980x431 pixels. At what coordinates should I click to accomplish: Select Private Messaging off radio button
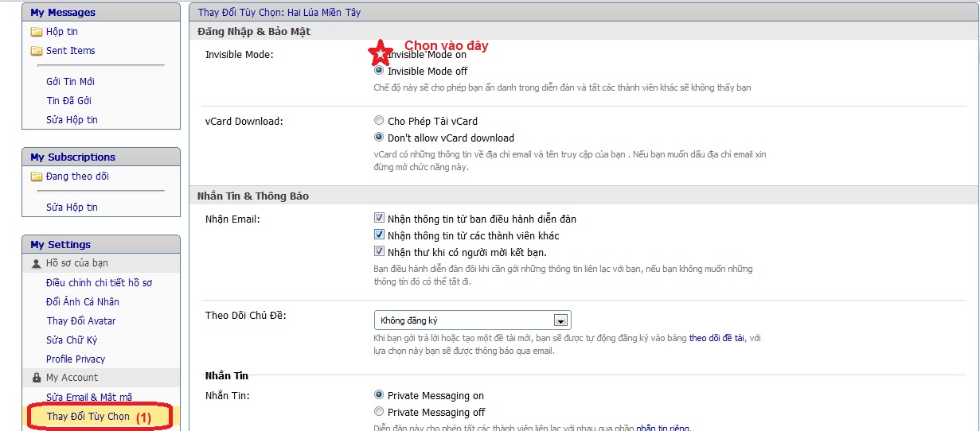[379, 412]
